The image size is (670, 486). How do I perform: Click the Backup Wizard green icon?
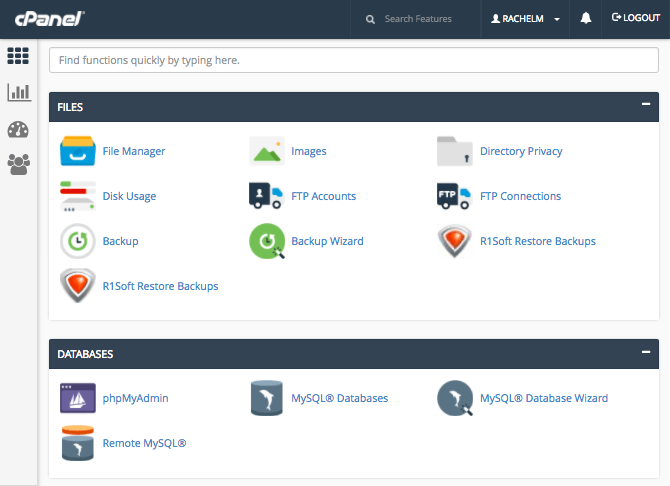267,241
